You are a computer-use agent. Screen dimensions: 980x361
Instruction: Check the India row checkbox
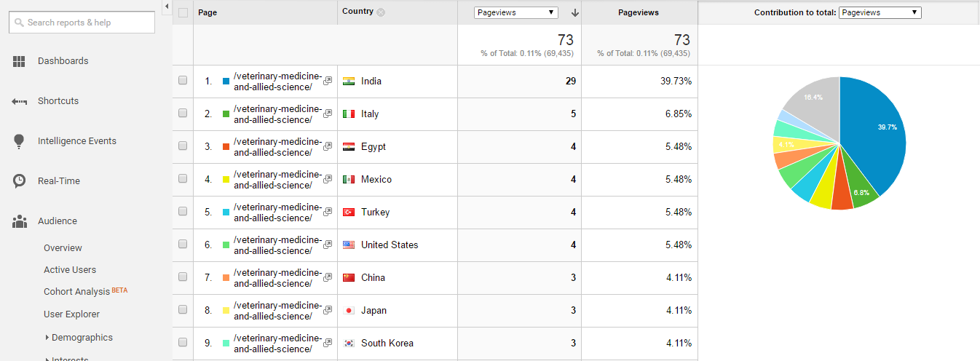pos(183,81)
